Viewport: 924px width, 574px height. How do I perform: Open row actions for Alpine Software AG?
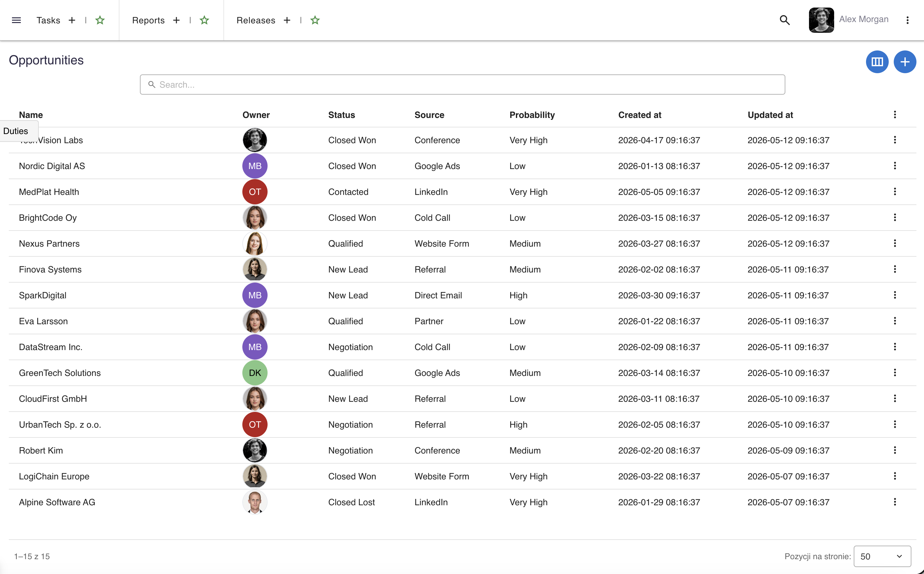pyautogui.click(x=895, y=501)
